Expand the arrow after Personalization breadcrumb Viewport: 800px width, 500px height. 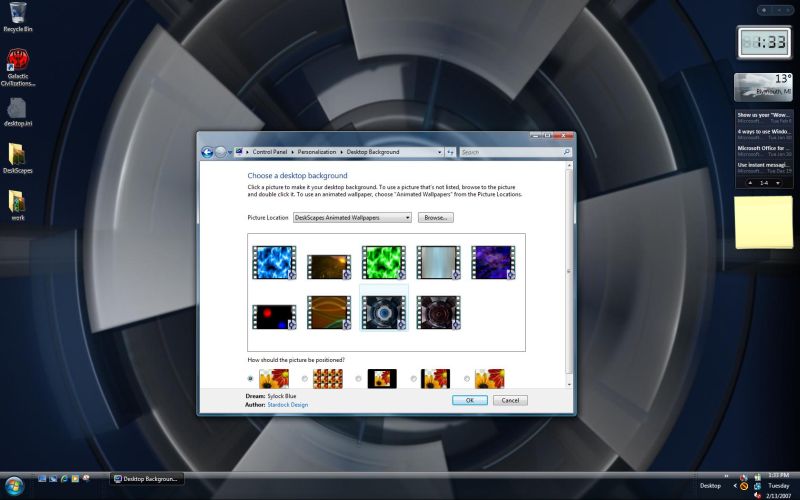341,152
